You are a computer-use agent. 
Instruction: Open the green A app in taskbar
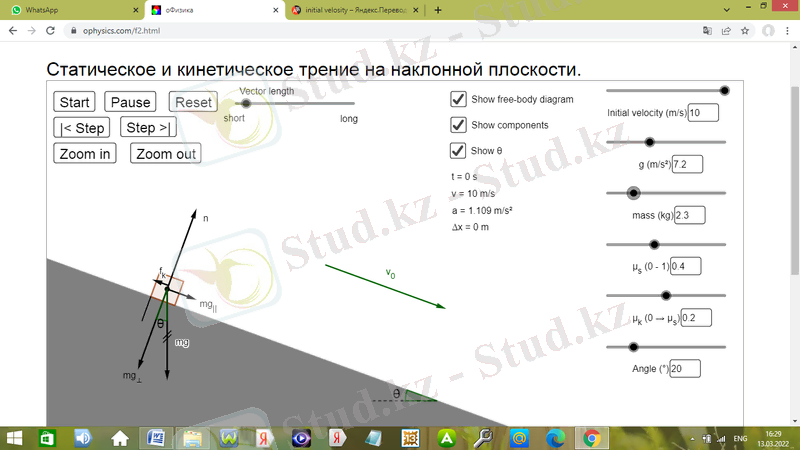(x=446, y=438)
